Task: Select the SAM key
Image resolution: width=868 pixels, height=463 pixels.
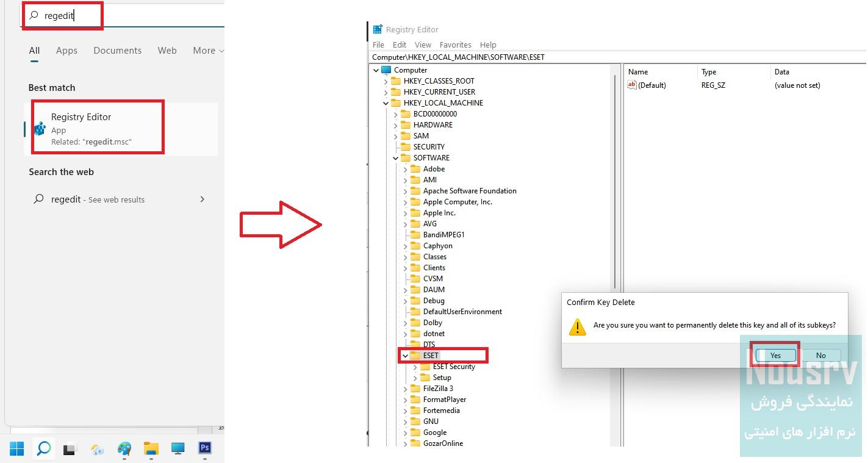Action: click(x=421, y=136)
